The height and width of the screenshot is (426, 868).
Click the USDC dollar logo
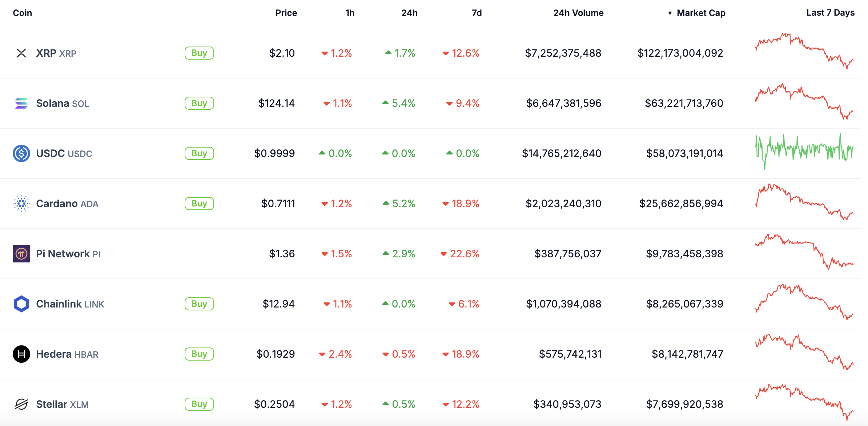coord(21,153)
